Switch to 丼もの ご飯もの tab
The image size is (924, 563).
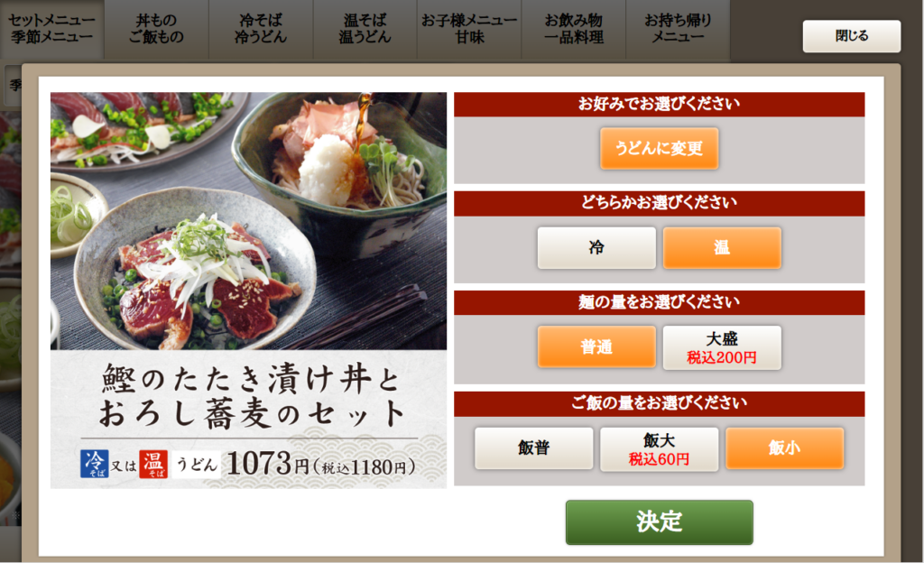(x=156, y=29)
